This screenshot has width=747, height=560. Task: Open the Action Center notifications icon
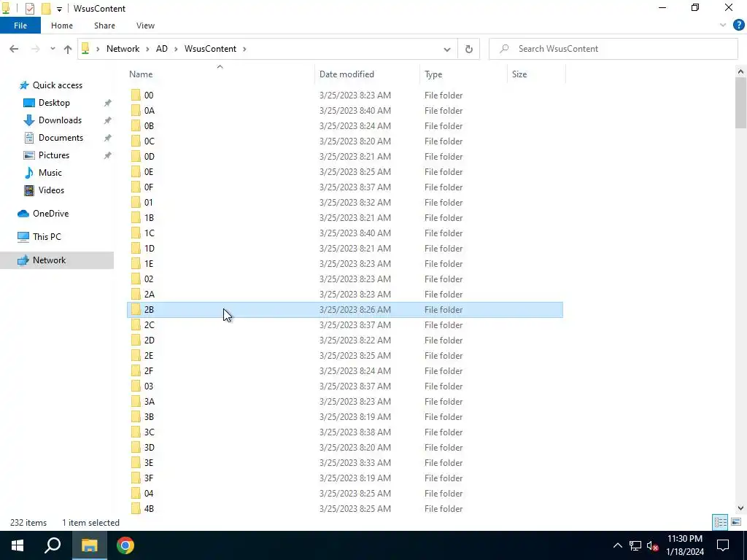click(723, 545)
